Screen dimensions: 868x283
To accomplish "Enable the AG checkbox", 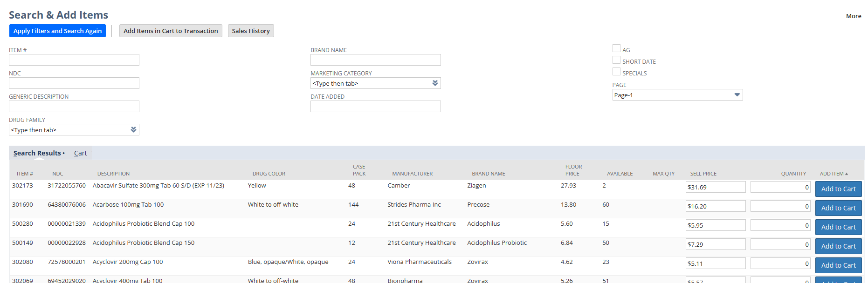I will point(616,48).
